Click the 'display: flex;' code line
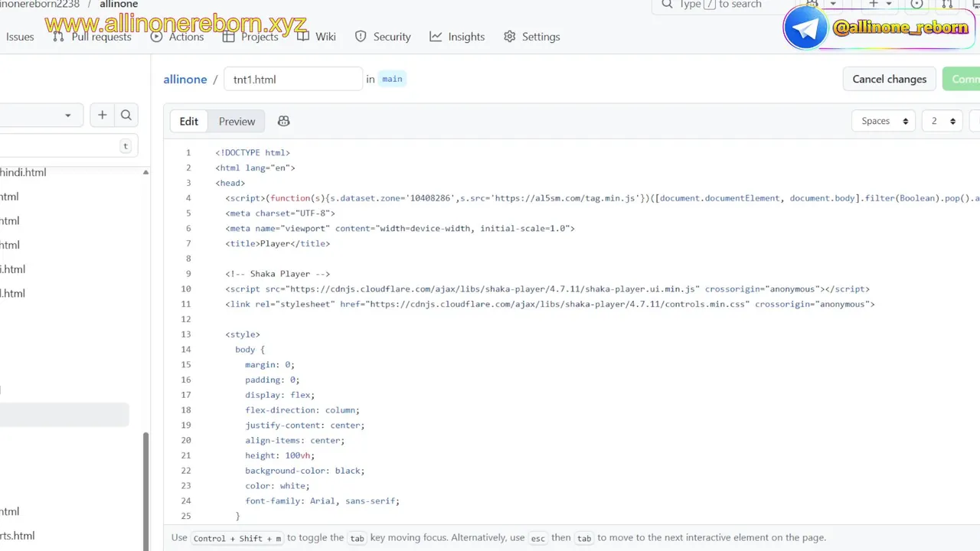980x551 pixels. coord(280,395)
